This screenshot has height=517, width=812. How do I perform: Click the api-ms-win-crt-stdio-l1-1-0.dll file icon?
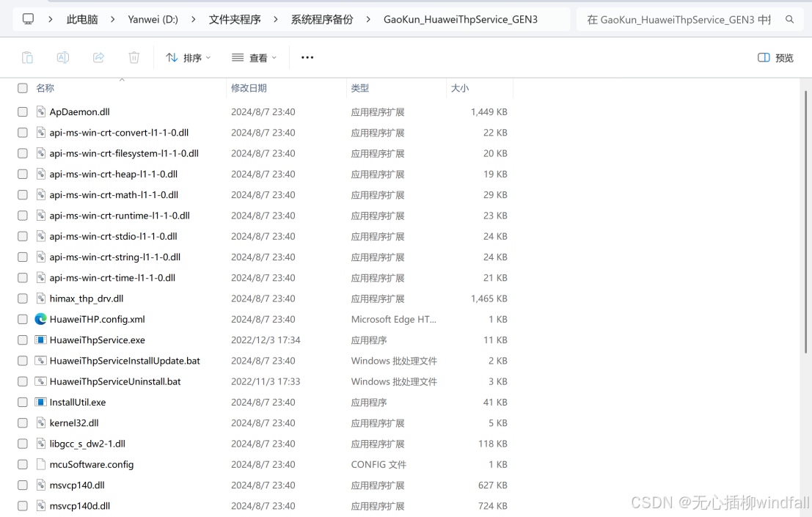pyautogui.click(x=41, y=236)
